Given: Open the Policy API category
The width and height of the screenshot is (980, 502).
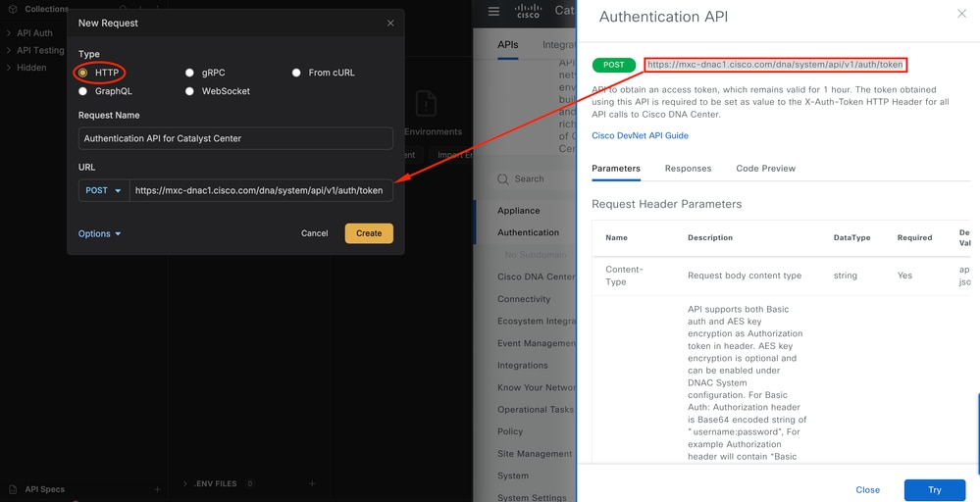Looking at the screenshot, I should pos(510,431).
